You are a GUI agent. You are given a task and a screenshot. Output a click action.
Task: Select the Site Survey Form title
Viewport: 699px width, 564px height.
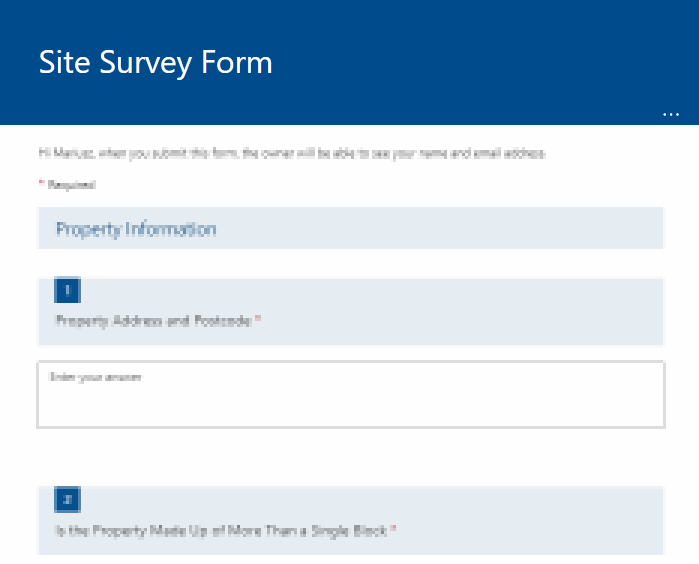point(155,62)
